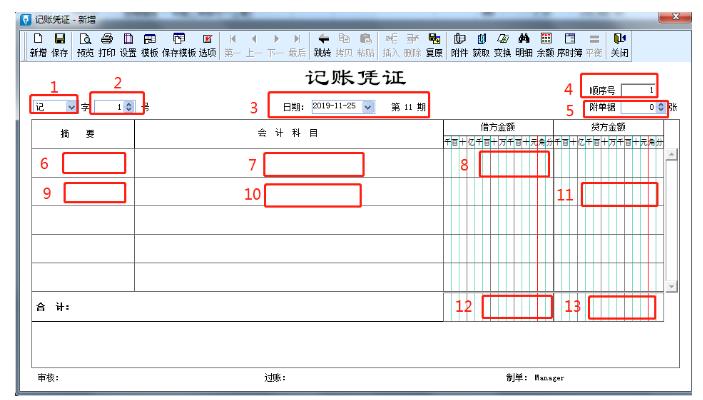Click the 制单 Manager text
This screenshot has height=400, width=703.
point(535,378)
